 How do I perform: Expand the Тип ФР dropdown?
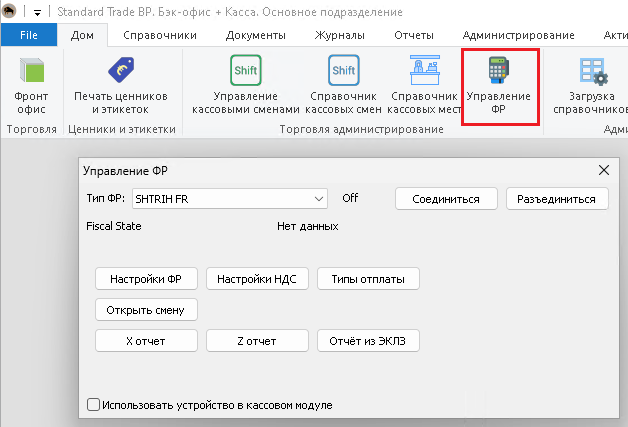[x=319, y=199]
